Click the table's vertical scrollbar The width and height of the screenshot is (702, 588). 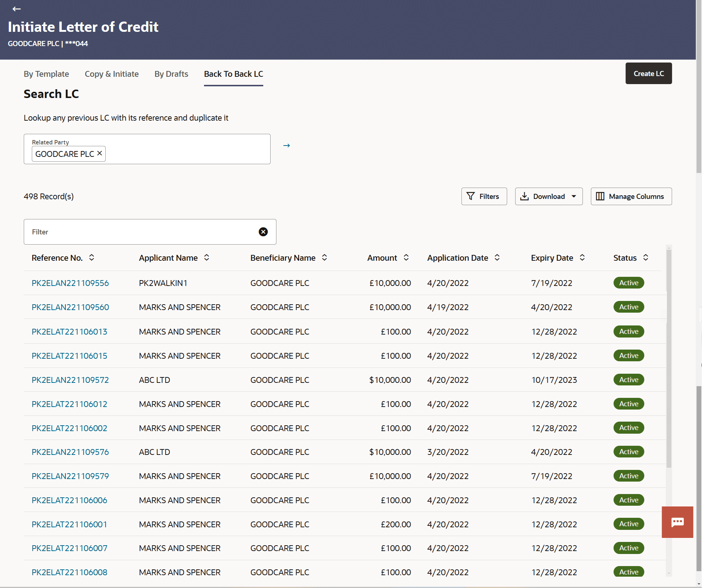(x=669, y=358)
